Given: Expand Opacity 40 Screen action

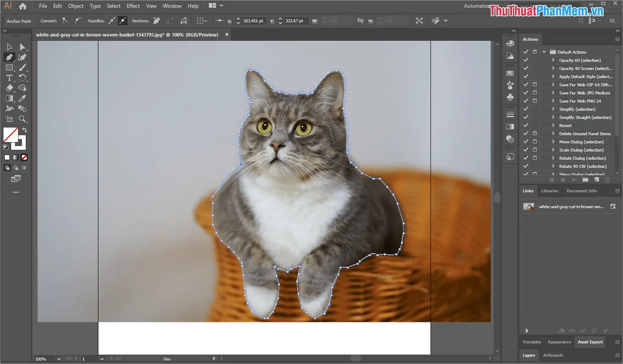Looking at the screenshot, I should point(553,68).
